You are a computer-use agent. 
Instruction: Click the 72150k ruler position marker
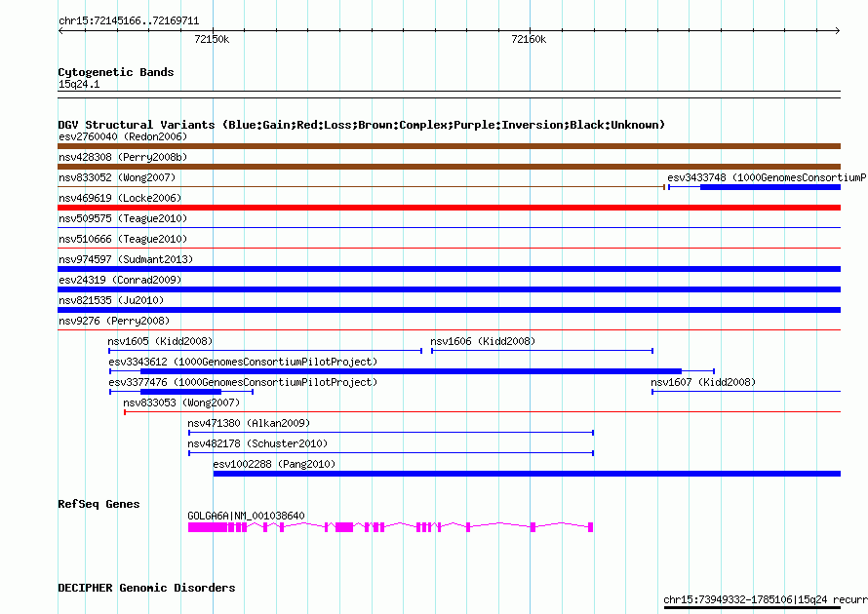(212, 39)
